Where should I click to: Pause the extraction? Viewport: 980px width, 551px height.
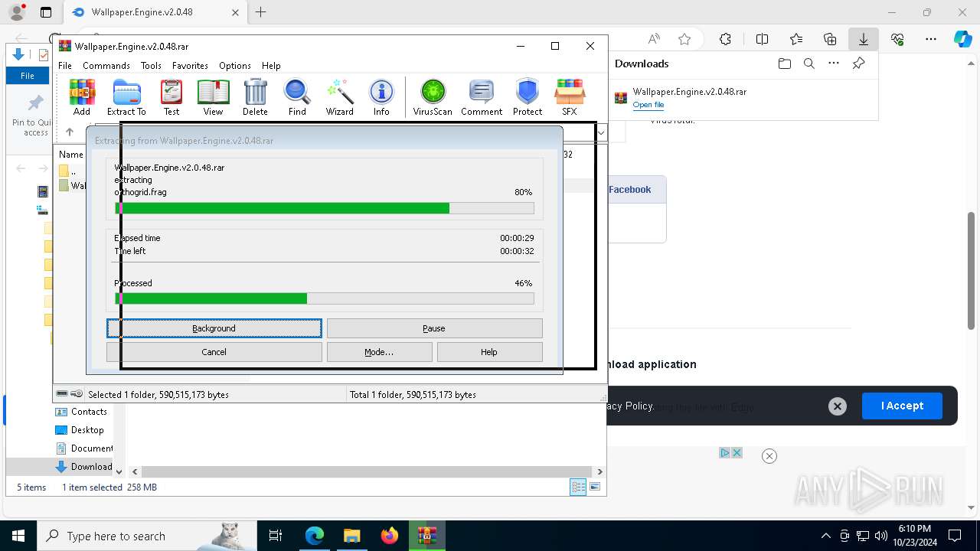[x=434, y=328]
